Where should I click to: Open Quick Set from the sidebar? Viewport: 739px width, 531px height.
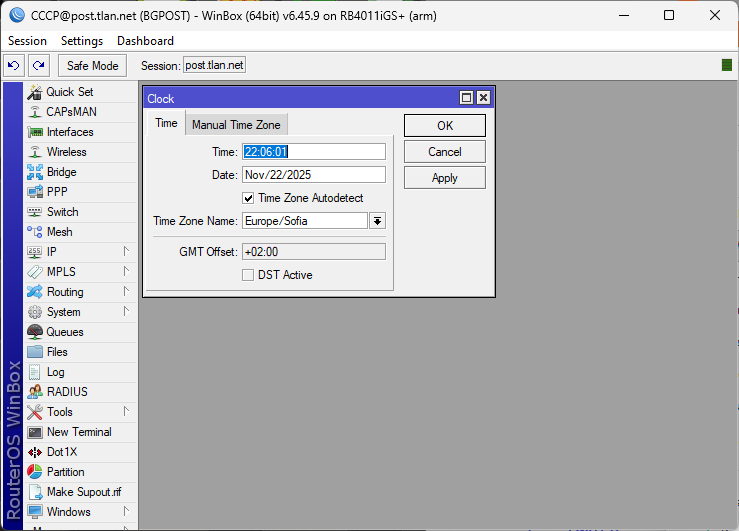69,92
